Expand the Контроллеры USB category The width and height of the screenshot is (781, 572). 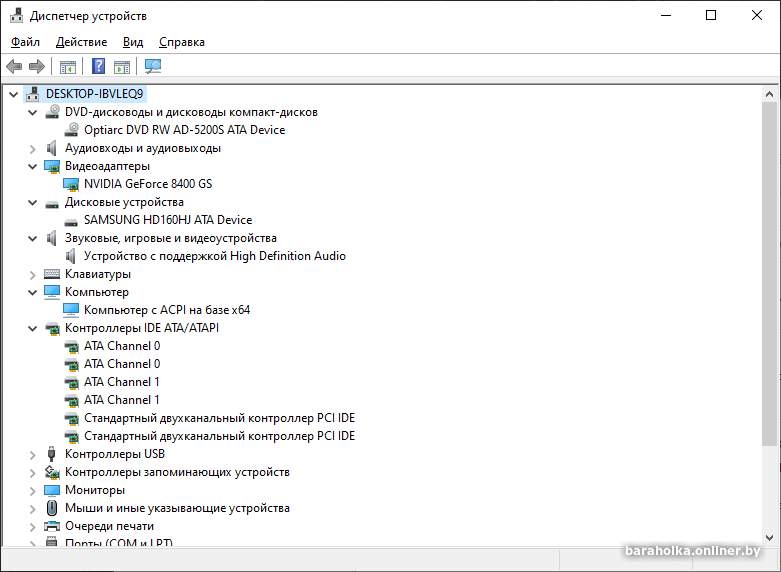click(32, 455)
